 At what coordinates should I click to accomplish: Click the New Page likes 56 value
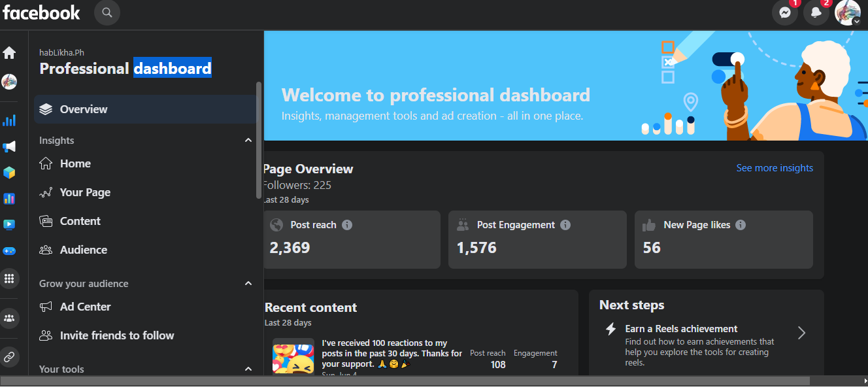652,248
